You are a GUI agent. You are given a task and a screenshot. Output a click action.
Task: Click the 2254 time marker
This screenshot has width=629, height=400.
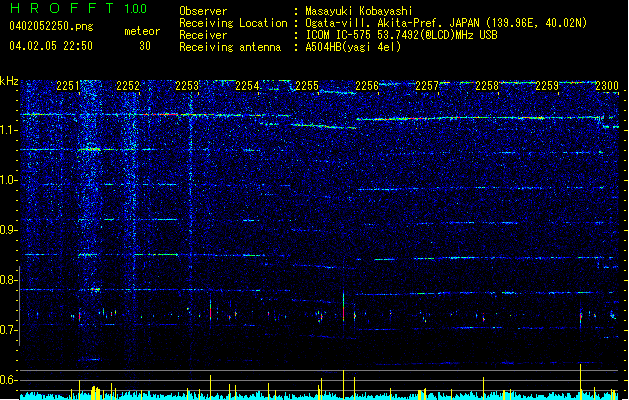pyautogui.click(x=247, y=86)
